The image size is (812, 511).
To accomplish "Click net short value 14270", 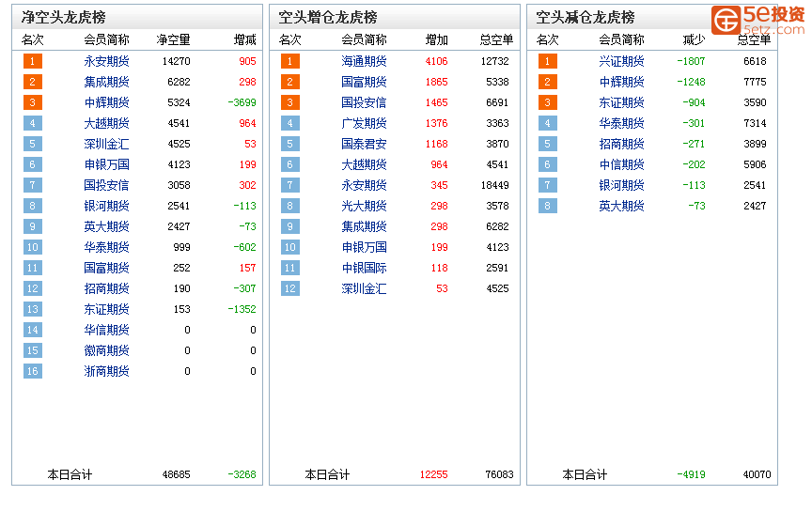I will point(176,61).
